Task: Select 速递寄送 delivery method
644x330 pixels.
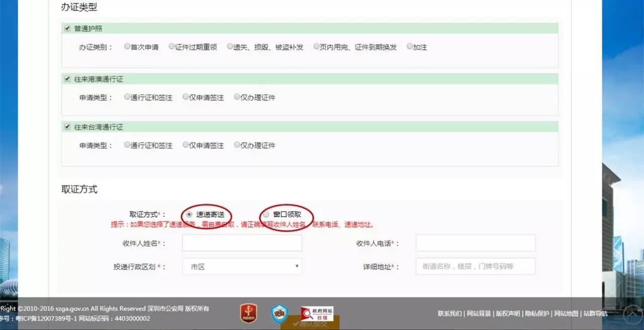Action: tap(189, 215)
